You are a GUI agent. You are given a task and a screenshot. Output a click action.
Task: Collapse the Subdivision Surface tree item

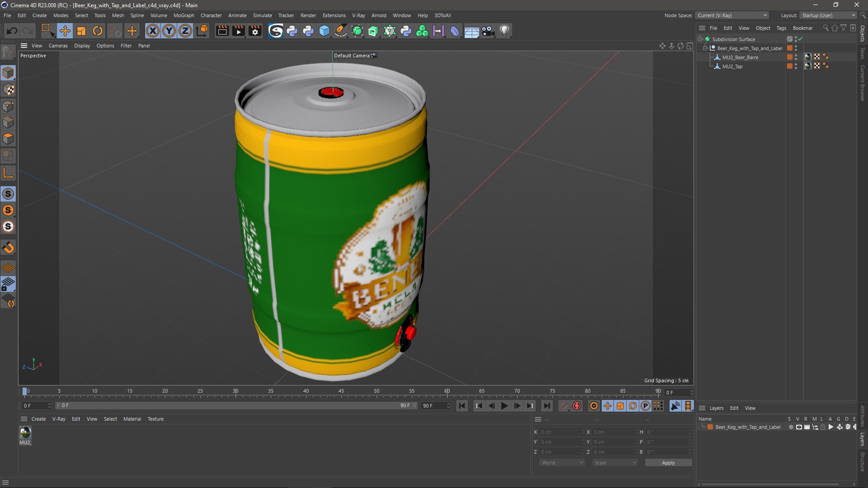tap(700, 39)
